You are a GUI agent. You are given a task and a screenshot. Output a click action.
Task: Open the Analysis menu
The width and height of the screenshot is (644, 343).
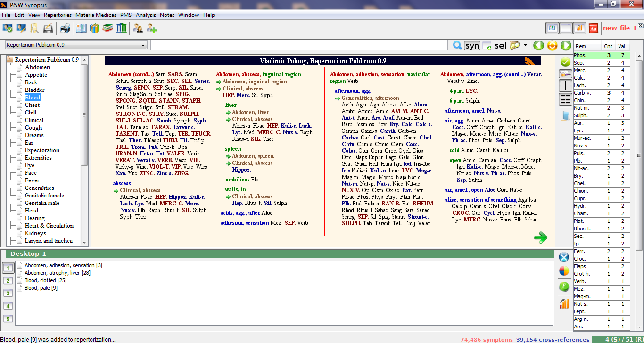coord(146,15)
